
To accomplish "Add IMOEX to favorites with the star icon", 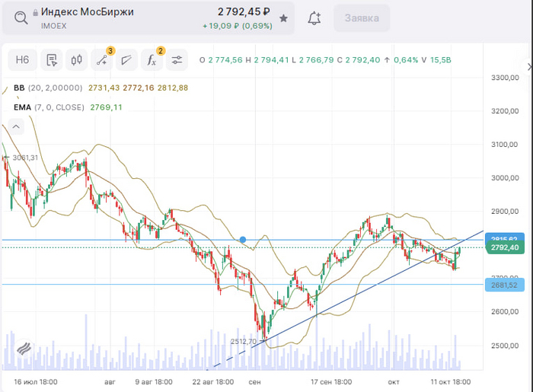I will coord(283,18).
